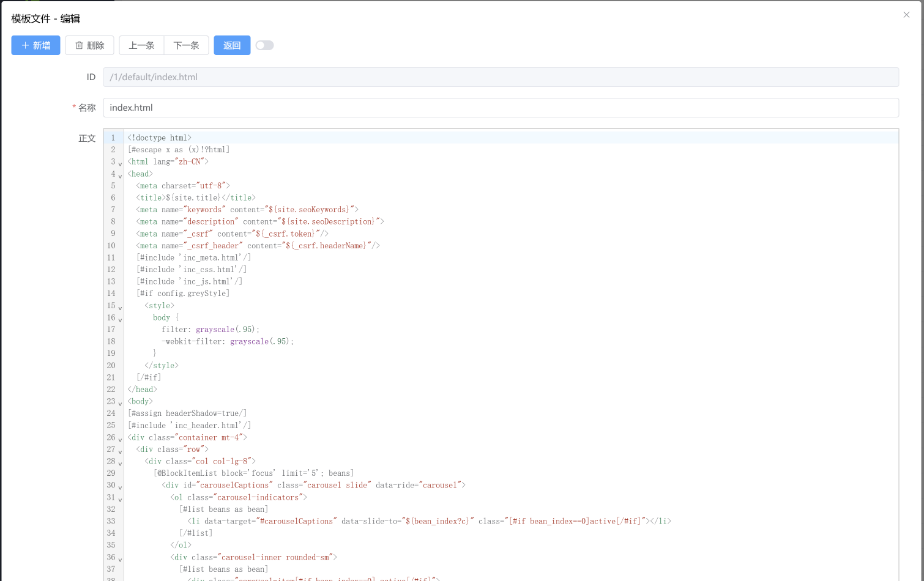Click the include 'inc_js.html' line

click(189, 281)
